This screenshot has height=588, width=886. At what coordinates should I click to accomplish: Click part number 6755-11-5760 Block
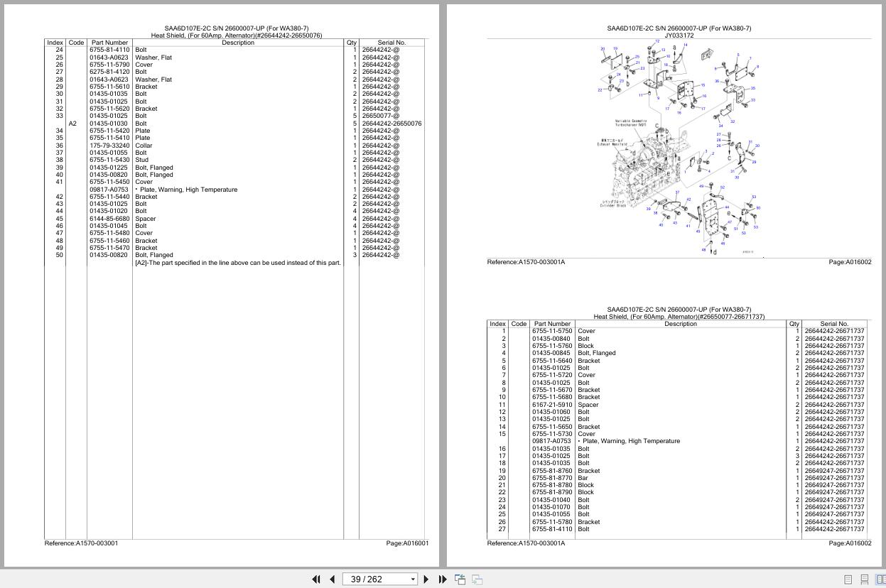point(552,346)
